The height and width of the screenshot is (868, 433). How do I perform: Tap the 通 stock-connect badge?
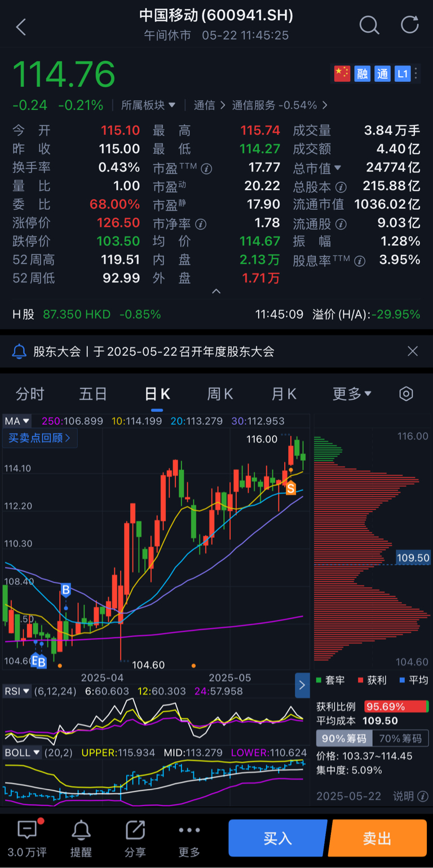coord(382,73)
